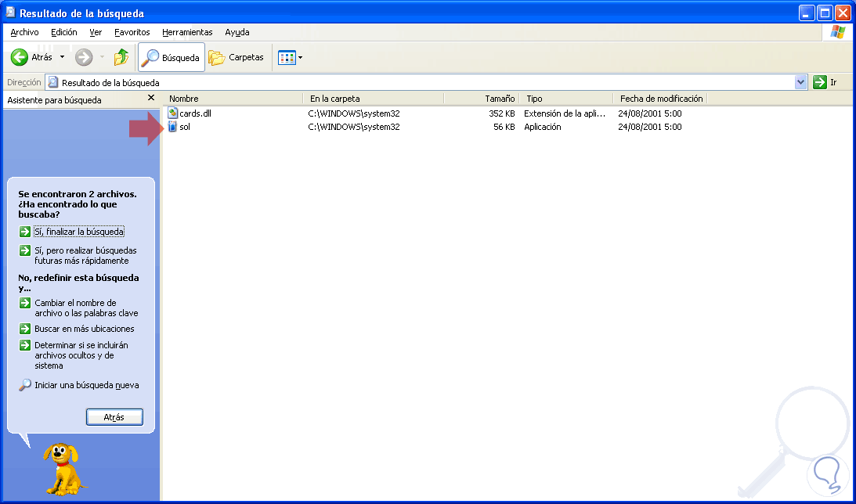The height and width of the screenshot is (504, 856).
Task: Click green arrow beside Buscar en más ubicaciones
Action: tap(24, 329)
